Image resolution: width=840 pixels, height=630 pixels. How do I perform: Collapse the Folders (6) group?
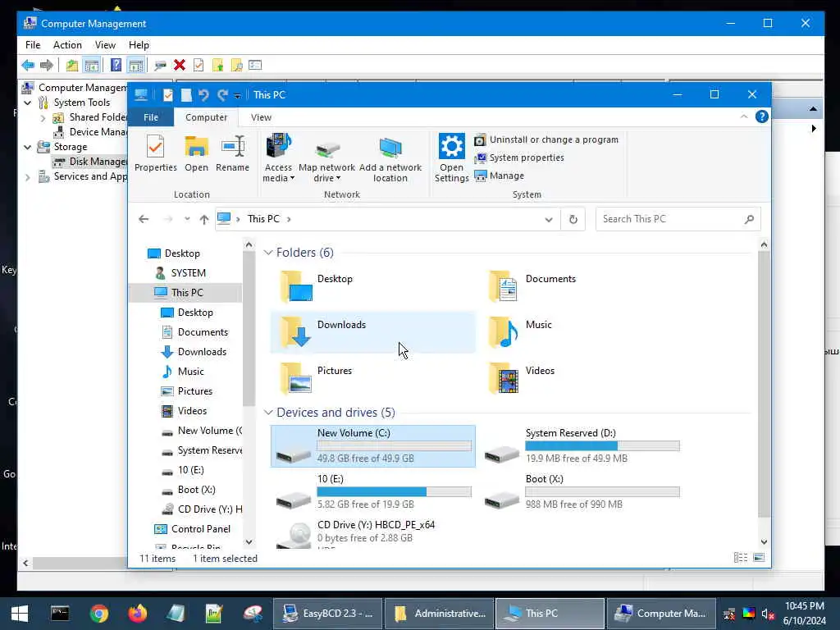(x=268, y=253)
